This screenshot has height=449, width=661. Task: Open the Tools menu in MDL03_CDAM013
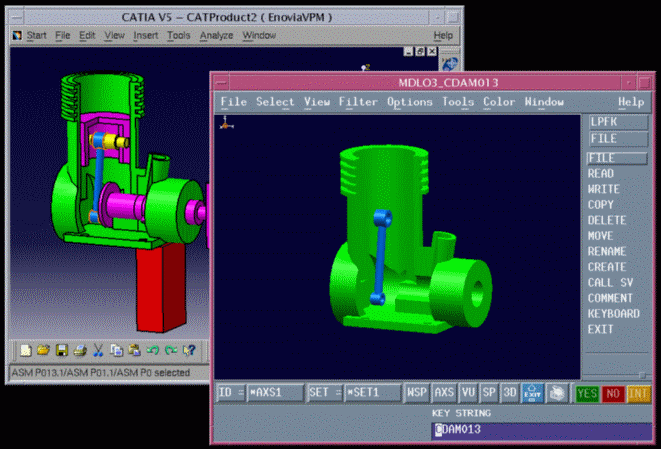tap(458, 102)
